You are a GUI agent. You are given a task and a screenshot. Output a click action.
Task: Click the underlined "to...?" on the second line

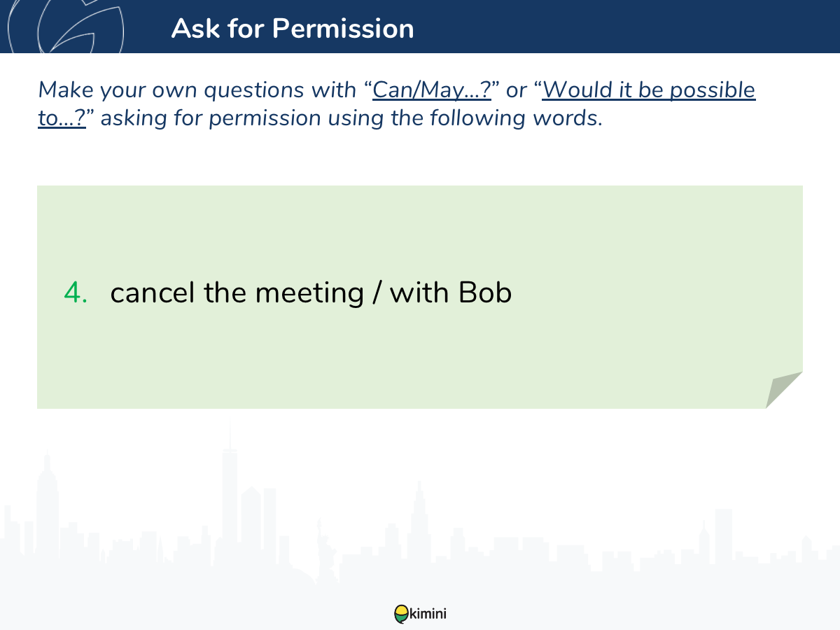click(x=62, y=118)
